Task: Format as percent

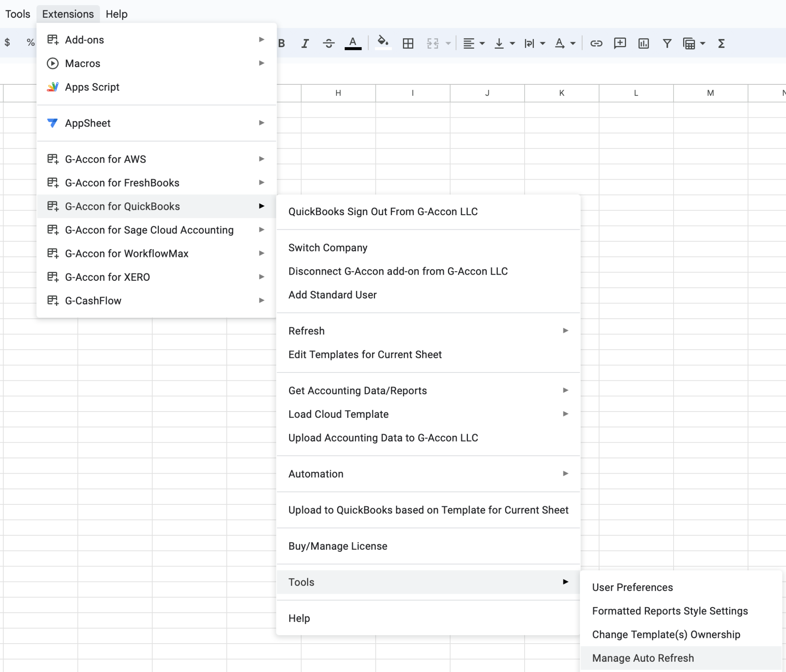Action: pos(31,42)
